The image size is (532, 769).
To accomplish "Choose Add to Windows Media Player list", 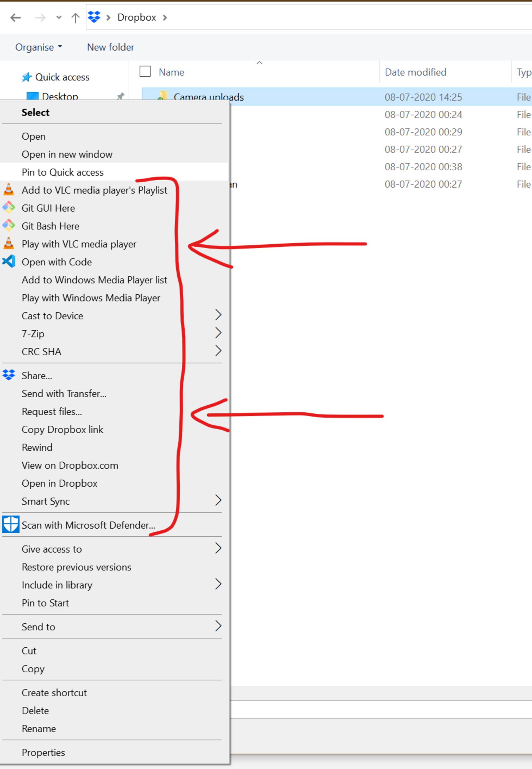I will (114, 280).
